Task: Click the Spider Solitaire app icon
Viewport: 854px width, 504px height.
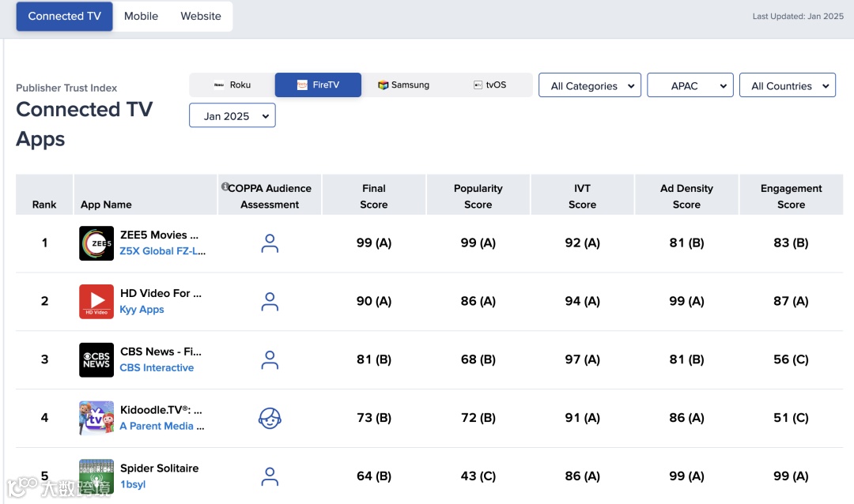Action: [x=96, y=476]
